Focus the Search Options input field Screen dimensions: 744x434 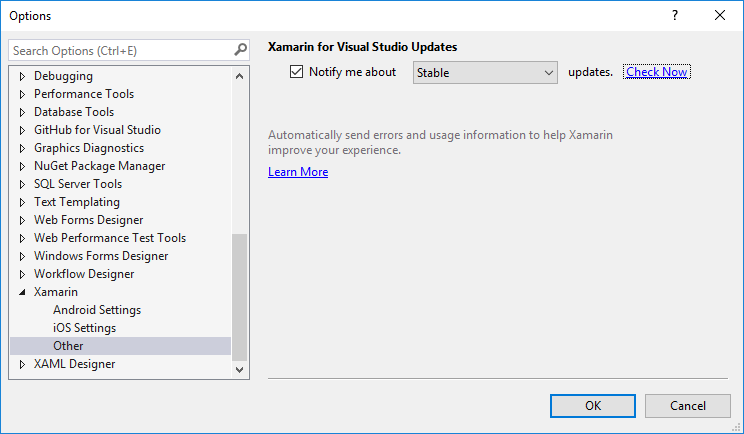pos(121,50)
